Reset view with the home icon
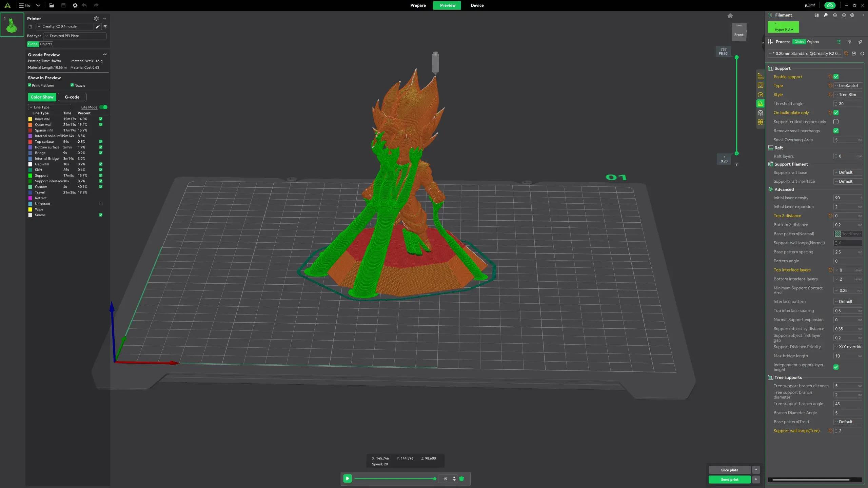This screenshot has height=488, width=868. click(730, 16)
